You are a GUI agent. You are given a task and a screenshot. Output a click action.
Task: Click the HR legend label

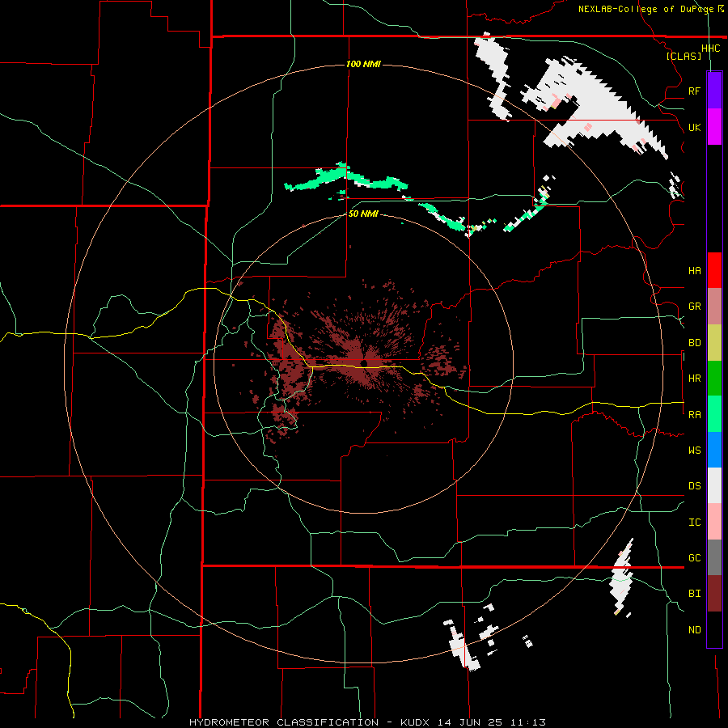pos(694,379)
